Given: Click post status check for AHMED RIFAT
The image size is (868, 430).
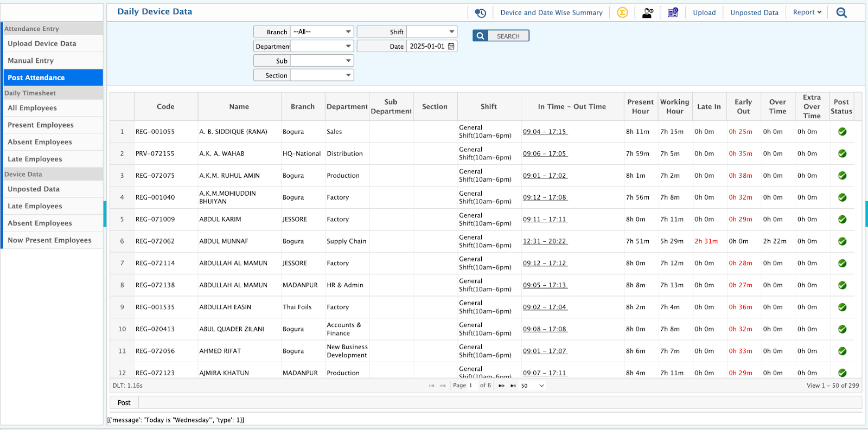Looking at the screenshot, I should [x=842, y=351].
